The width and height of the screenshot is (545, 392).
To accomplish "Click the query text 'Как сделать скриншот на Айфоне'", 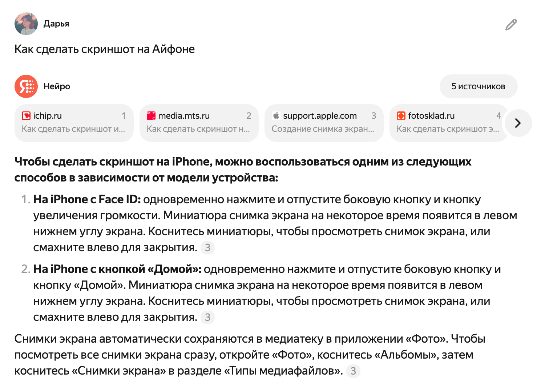I will coord(105,49).
